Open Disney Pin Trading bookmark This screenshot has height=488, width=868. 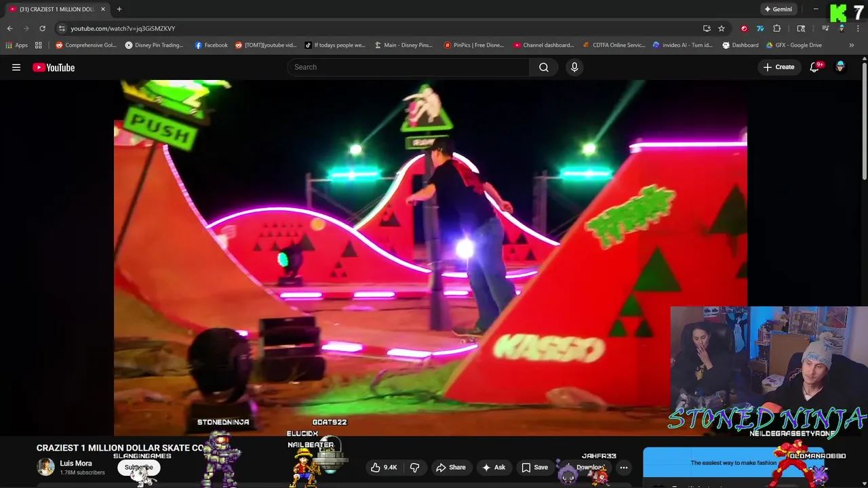pyautogui.click(x=155, y=45)
